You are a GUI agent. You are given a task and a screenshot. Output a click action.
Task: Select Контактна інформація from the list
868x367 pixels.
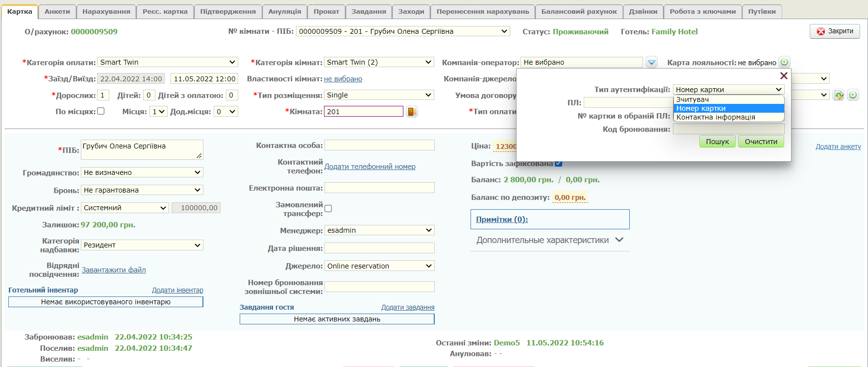[x=716, y=117]
